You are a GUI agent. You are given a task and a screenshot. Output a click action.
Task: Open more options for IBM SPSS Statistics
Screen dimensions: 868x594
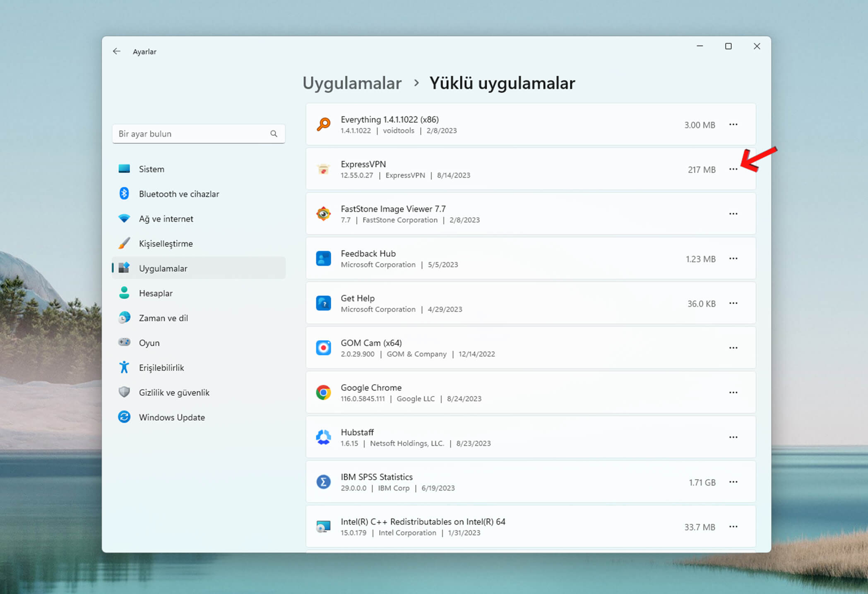point(733,482)
